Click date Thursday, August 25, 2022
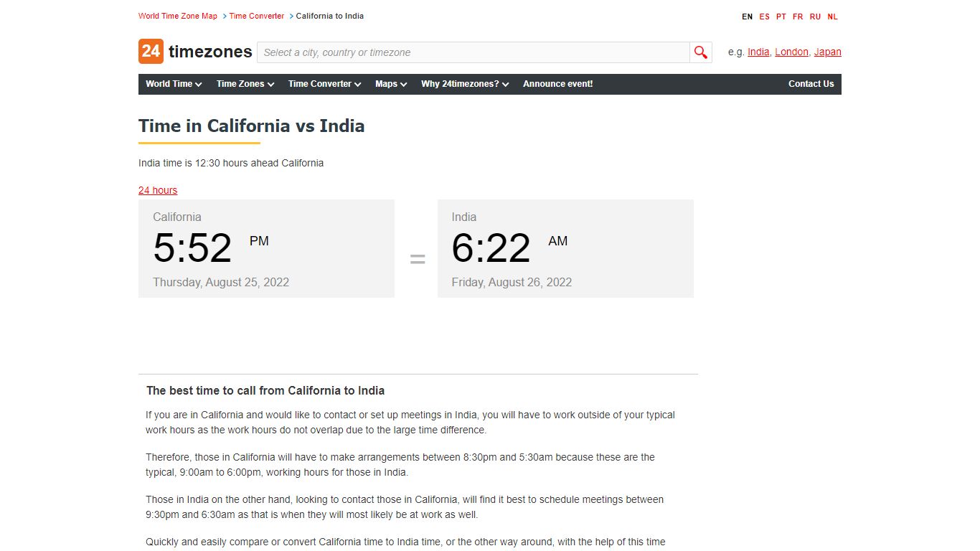The image size is (980, 551). pos(221,282)
